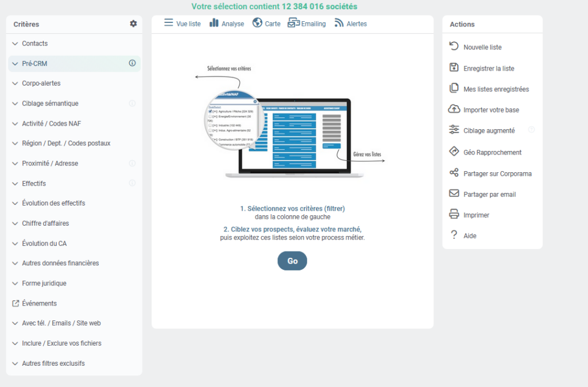Click the Importer votre base cloud icon

coord(454,109)
